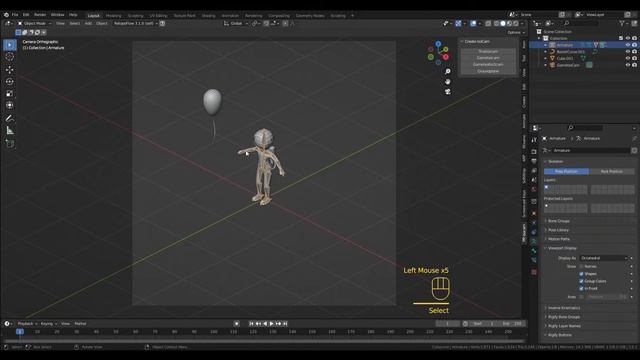
Task: Select solid viewport shading mode
Action: [503, 24]
